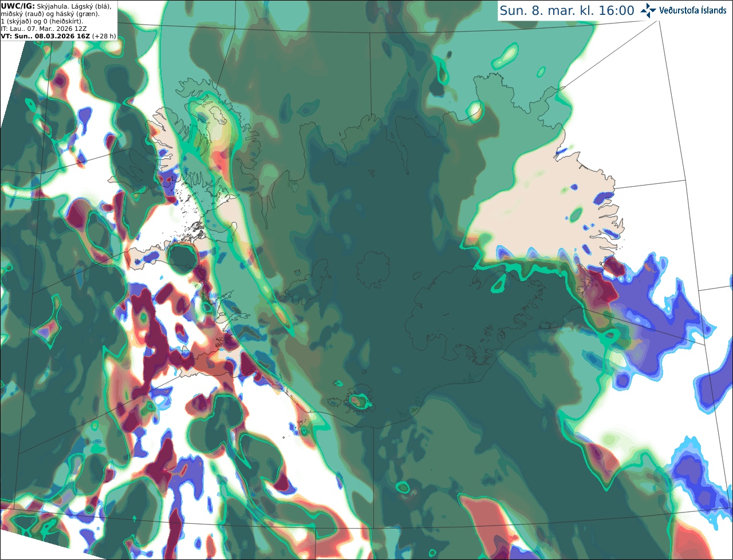This screenshot has height=560, width=733.
Task: Click the 'VT: Sun.. 08.03.2026 16Z' valid time line
Action: [46, 36]
